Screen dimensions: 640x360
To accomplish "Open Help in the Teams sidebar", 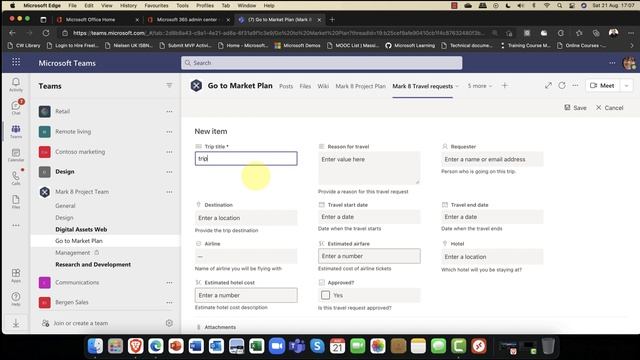I will pyautogui.click(x=16, y=299).
